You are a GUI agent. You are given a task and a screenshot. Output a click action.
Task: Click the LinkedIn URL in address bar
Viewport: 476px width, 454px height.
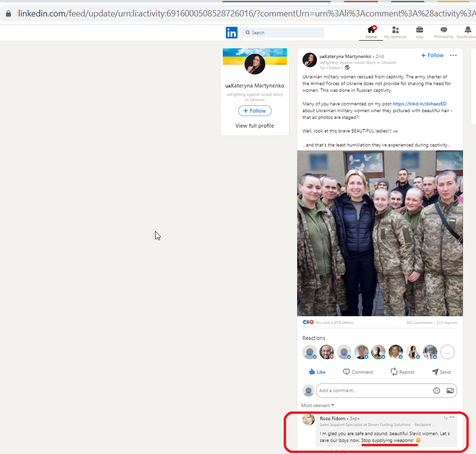click(x=247, y=14)
